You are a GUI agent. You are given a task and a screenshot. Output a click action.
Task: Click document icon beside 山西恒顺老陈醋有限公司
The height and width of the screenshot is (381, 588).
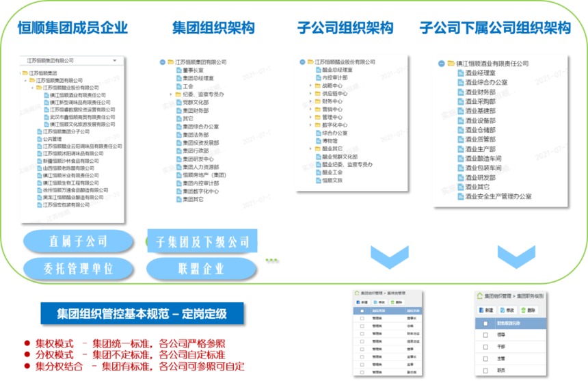[40, 168]
